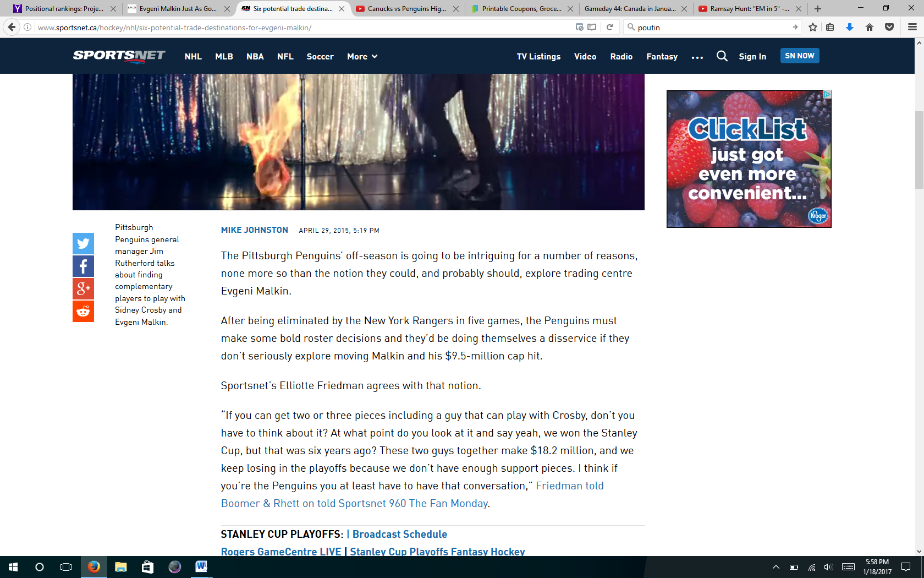924x578 pixels.
Task: Expand the More sports dropdown
Action: [x=362, y=57]
